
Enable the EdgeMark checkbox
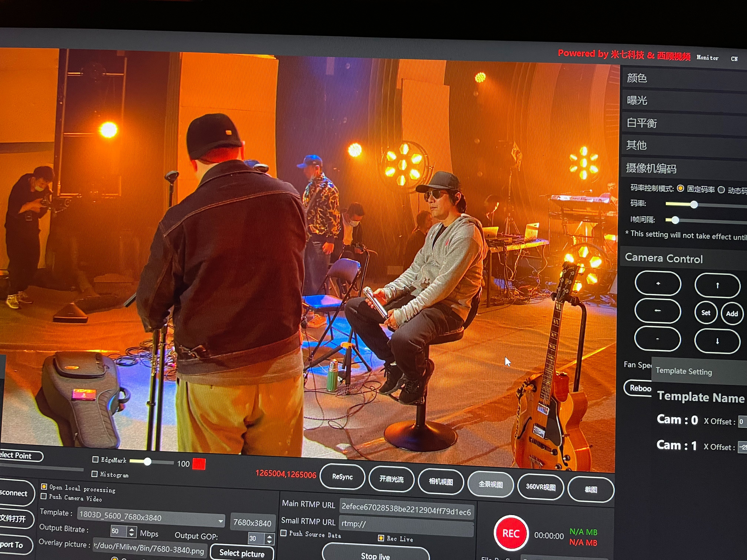(95, 459)
